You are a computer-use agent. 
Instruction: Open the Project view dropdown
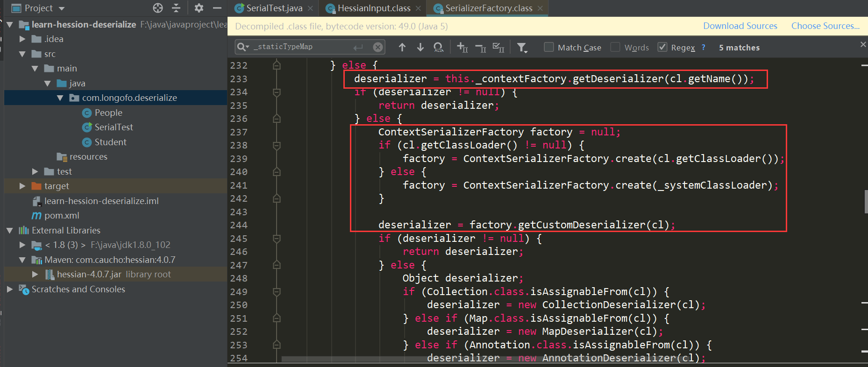click(62, 8)
